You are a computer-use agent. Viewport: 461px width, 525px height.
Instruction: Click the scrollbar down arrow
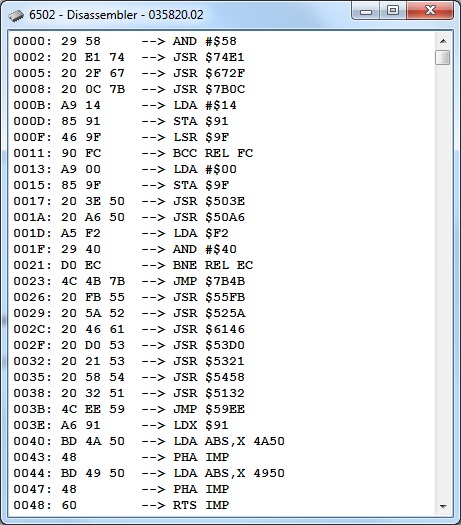(443, 506)
